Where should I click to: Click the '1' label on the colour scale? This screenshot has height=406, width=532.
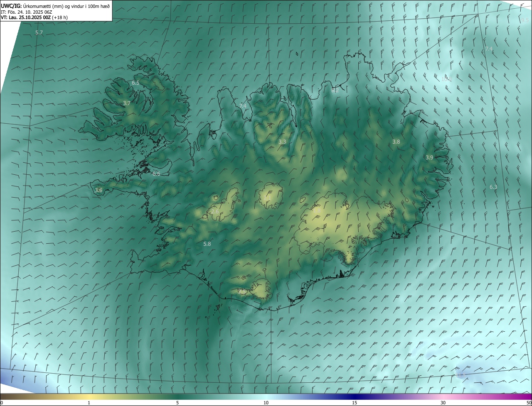pos(89,403)
